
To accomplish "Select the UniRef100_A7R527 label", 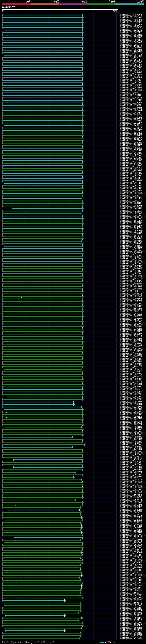I will tap(131, 85).
